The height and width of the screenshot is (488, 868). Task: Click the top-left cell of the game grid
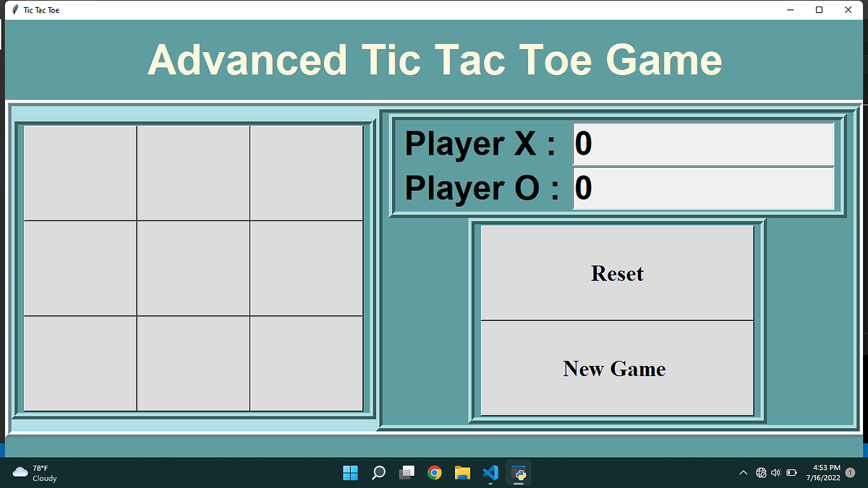pos(80,172)
